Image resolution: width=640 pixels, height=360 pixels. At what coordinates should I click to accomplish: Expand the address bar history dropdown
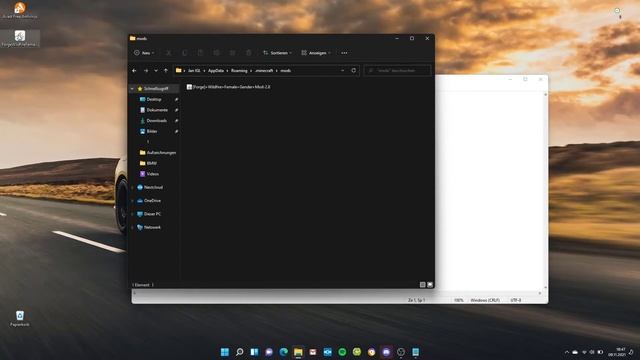click(342, 71)
